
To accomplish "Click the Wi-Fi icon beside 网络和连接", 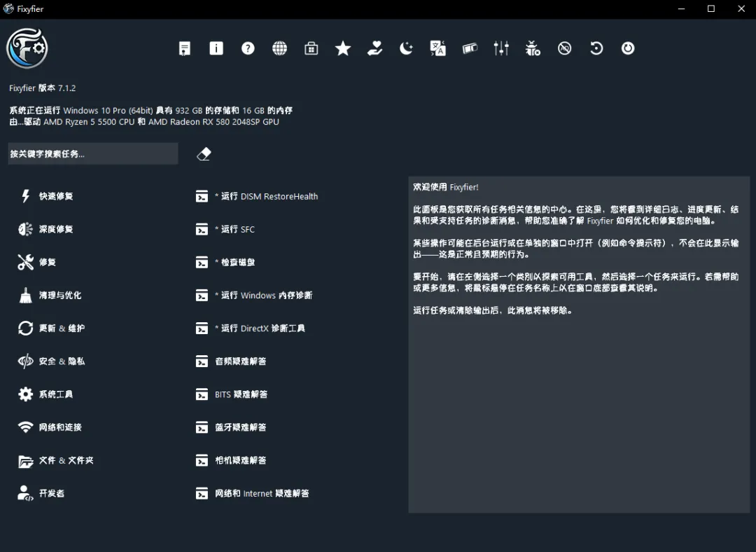I will 26,427.
